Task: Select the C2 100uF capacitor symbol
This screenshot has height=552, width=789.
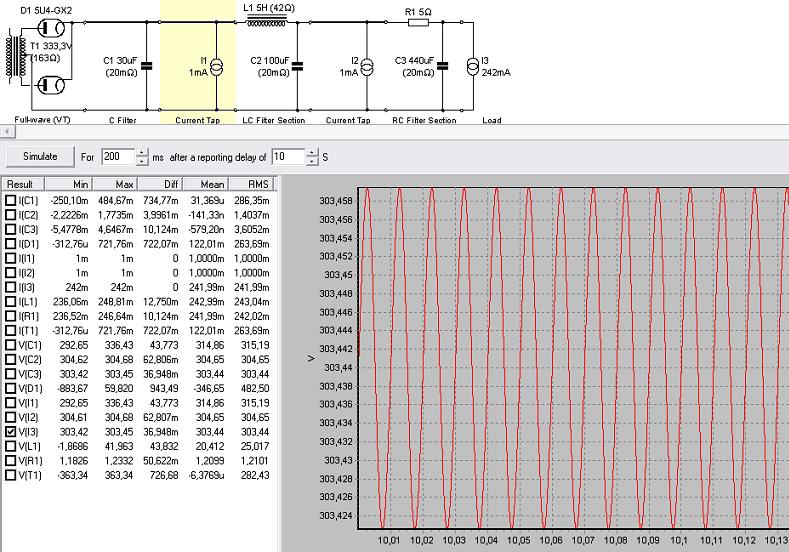Action: [296, 67]
